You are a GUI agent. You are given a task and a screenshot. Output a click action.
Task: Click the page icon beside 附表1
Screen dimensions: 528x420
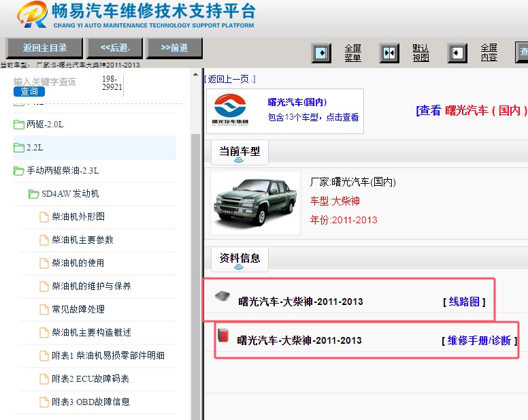pos(44,355)
